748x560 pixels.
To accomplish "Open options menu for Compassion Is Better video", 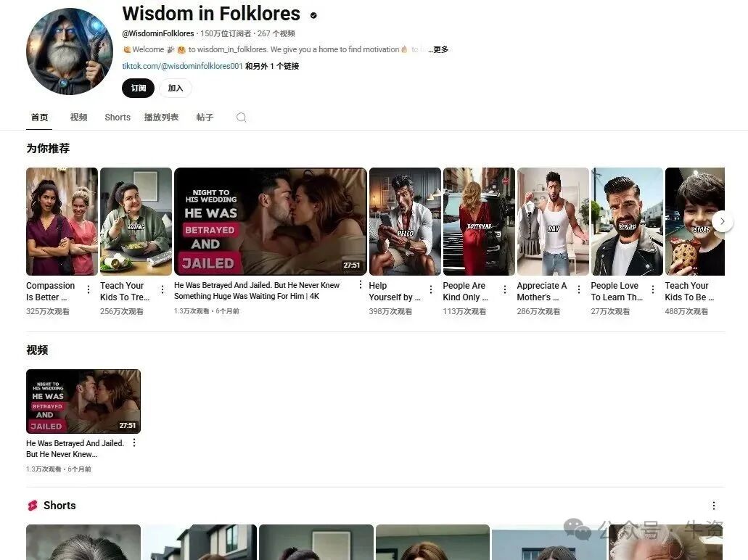I will (x=89, y=289).
